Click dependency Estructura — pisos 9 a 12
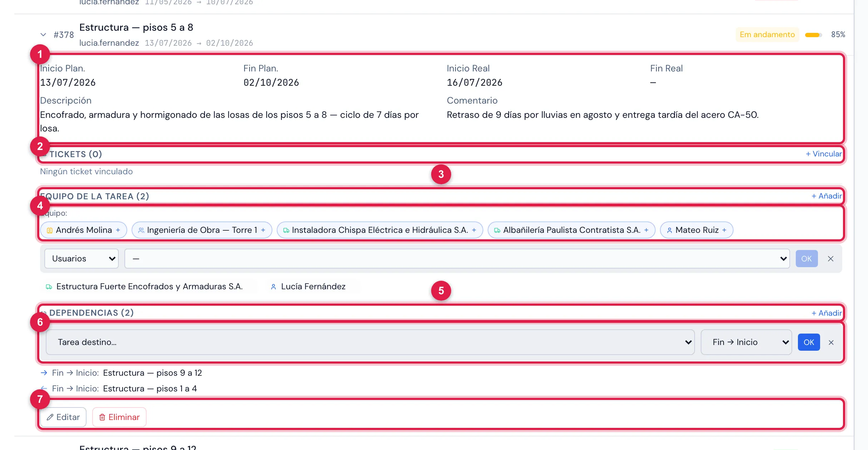Screen dimensions: 868x450 [x=153, y=373]
